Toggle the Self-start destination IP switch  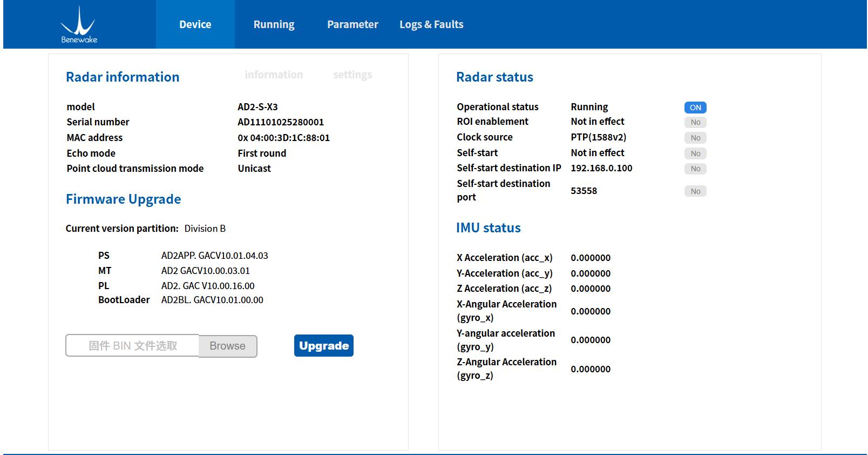point(695,169)
